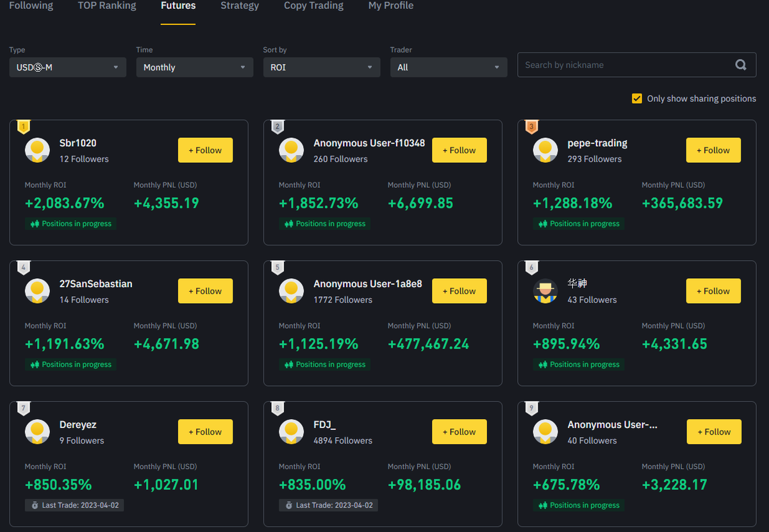Click the 4894 Followers text
769x532 pixels.
coord(343,440)
